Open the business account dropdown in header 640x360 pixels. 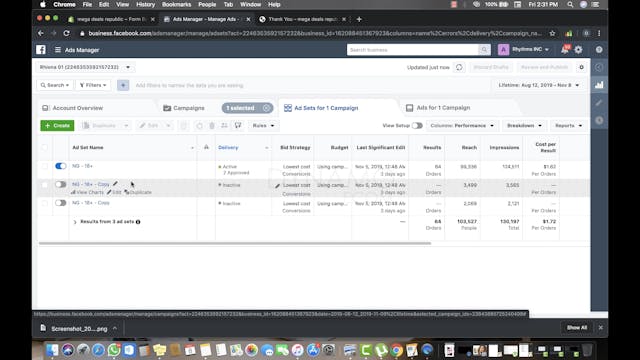coord(530,50)
